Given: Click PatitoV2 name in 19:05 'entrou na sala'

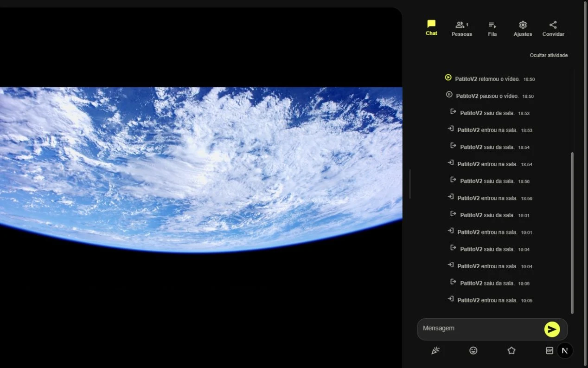Looking at the screenshot, I should click(x=468, y=300).
